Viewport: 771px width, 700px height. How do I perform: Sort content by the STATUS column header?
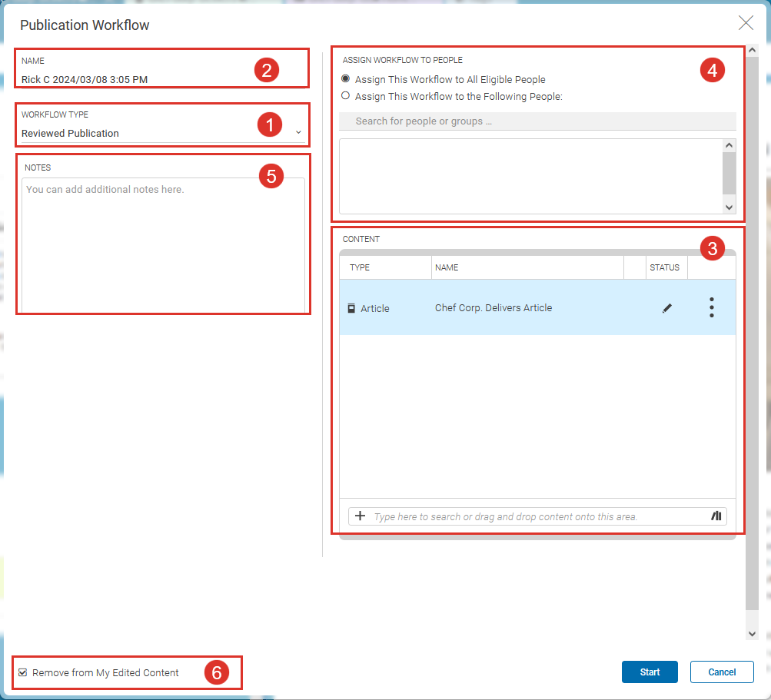click(664, 267)
